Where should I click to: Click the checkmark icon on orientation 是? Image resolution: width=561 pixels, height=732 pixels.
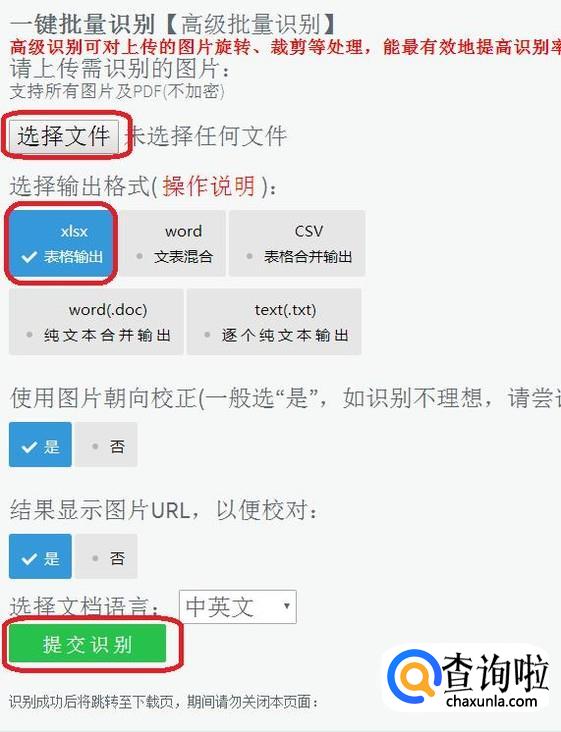pos(29,447)
